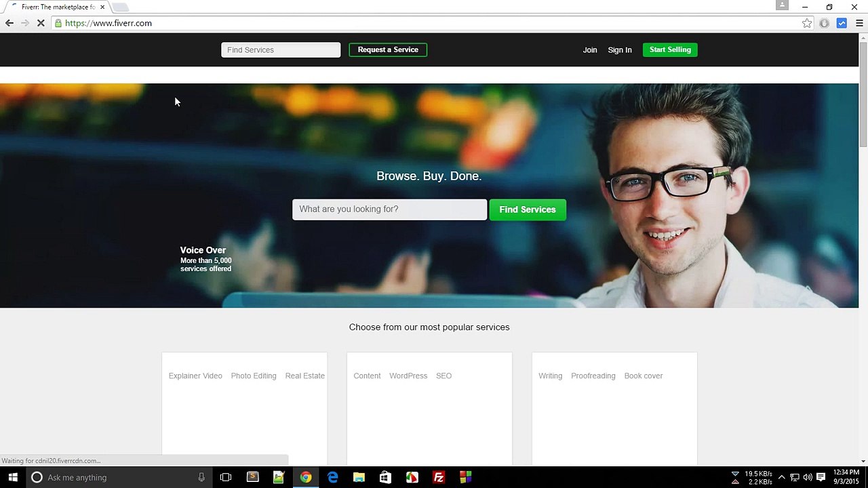
Task: Open the Real Estate service link
Action: (305, 375)
